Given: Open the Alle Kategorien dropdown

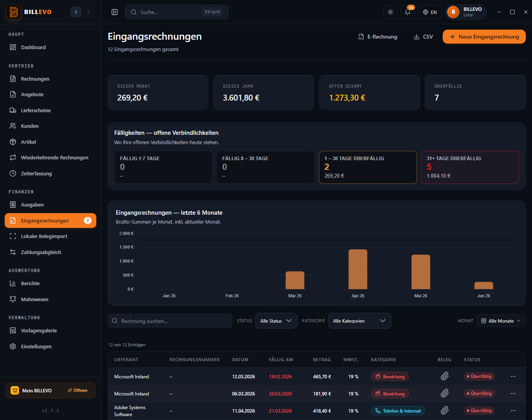Looking at the screenshot, I should pos(360,321).
